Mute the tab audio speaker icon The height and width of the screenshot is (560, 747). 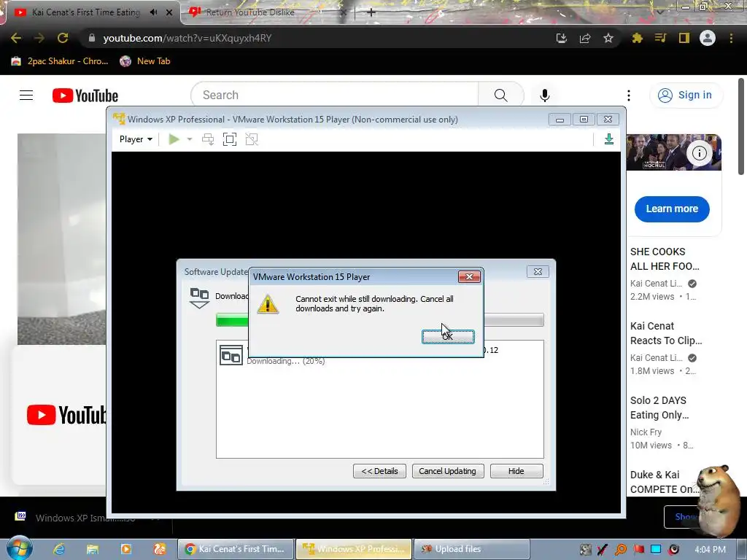[153, 12]
